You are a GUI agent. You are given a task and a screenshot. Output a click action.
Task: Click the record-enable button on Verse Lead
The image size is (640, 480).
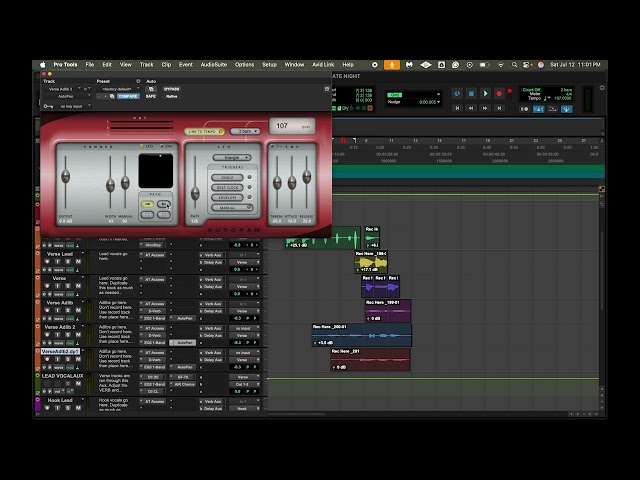(x=47, y=262)
